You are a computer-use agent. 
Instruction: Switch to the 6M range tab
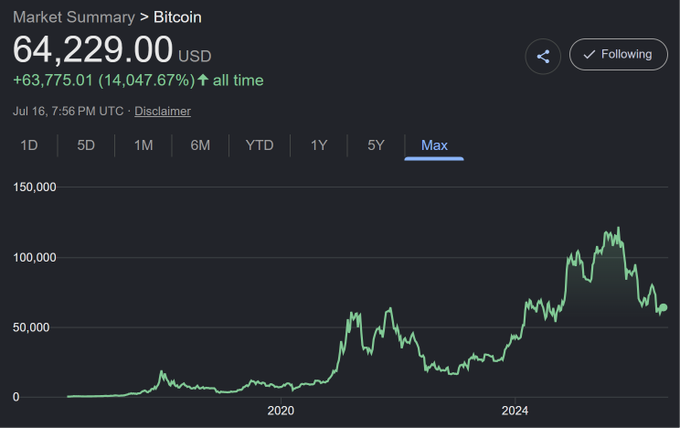click(x=200, y=145)
